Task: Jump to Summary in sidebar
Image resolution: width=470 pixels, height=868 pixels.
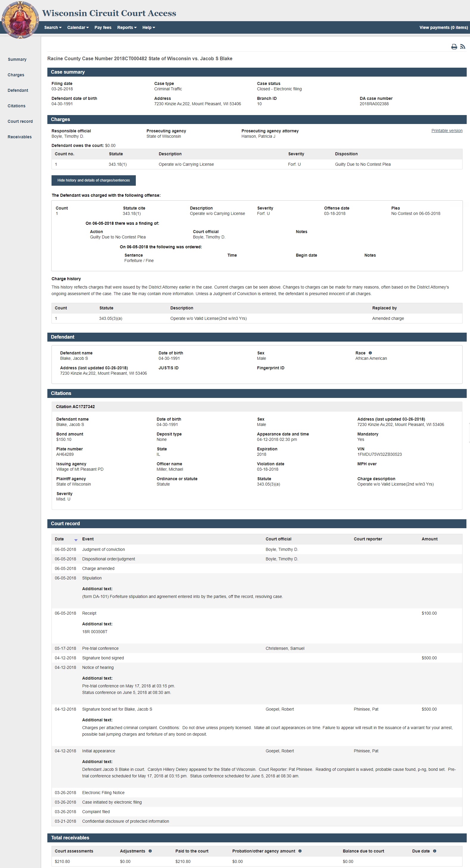Action: point(17,59)
